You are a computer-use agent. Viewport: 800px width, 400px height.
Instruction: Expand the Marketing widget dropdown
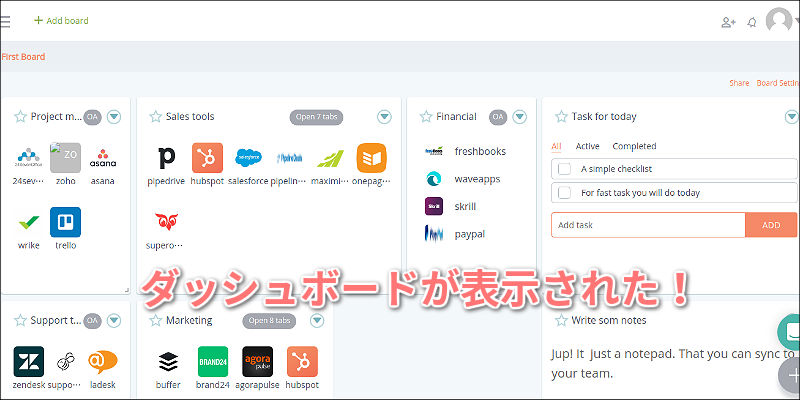point(317,320)
